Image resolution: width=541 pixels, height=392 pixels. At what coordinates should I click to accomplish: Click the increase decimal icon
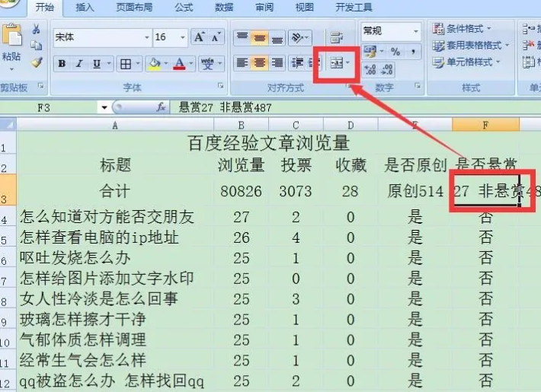[x=370, y=69]
